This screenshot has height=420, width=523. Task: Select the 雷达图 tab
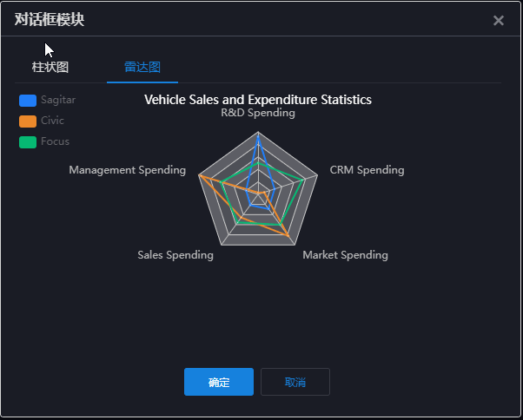pos(142,68)
